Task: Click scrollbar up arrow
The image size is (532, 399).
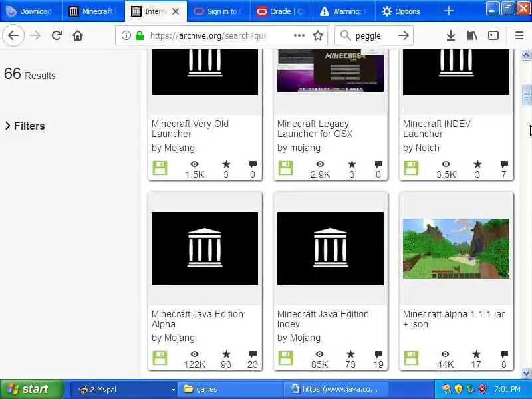Action: coord(526,55)
